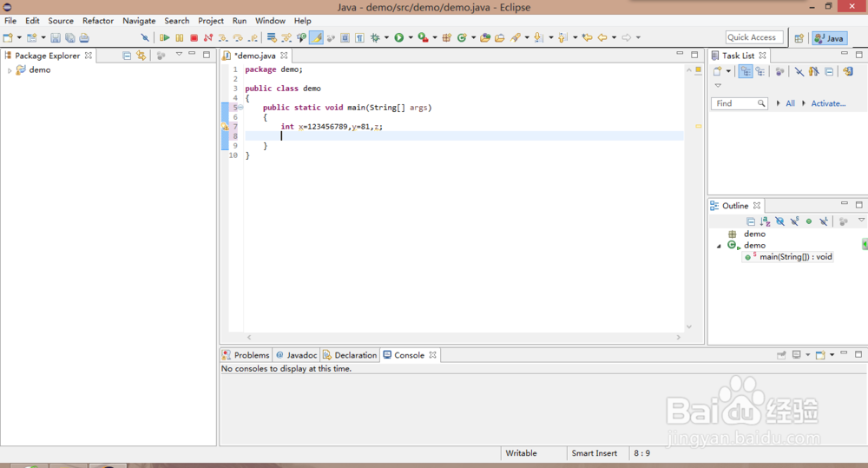Click the green Run button icon
868x468 pixels.
click(398, 37)
